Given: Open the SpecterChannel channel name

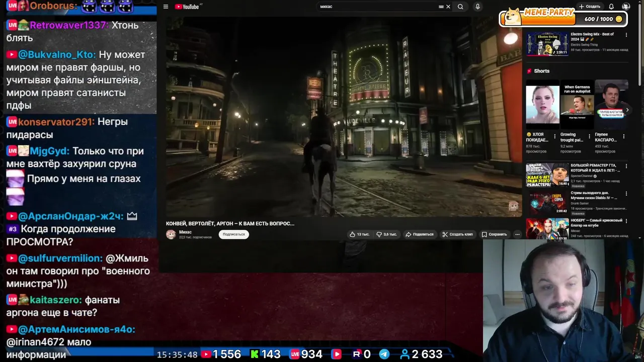Looking at the screenshot, I should tap(582, 176).
